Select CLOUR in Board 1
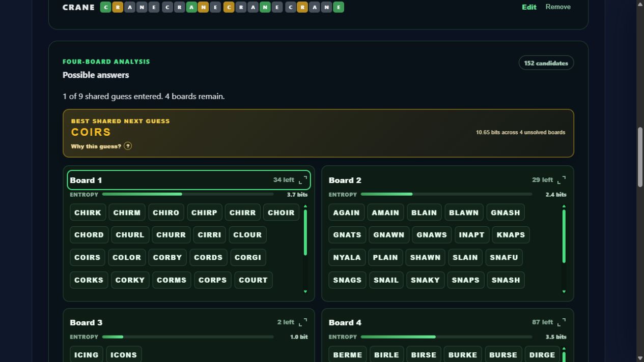 [x=247, y=235]
